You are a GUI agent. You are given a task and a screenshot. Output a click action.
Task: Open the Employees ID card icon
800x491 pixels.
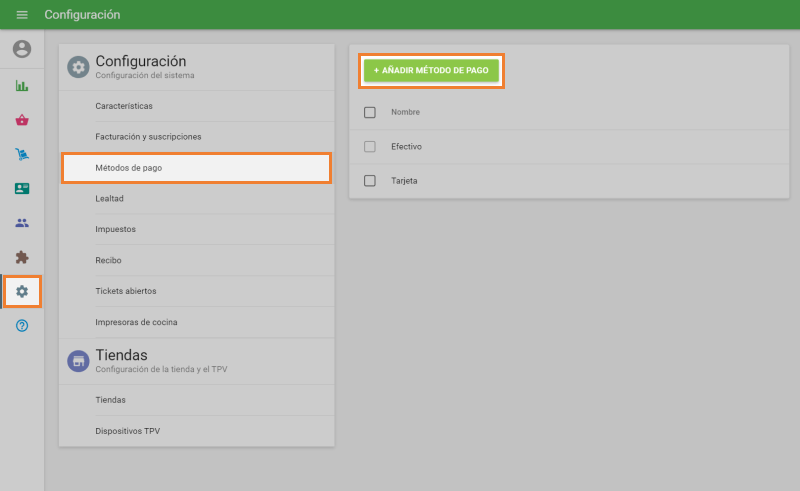22,188
